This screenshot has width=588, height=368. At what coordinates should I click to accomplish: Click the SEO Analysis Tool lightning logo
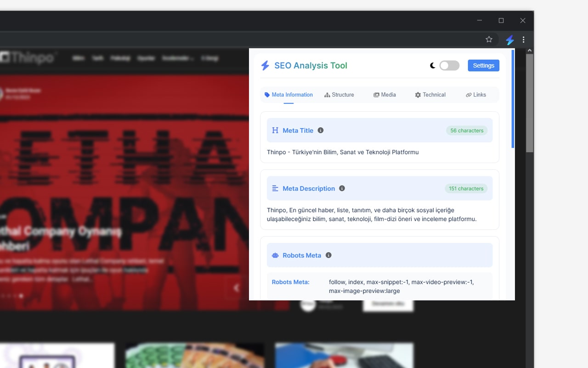point(265,66)
